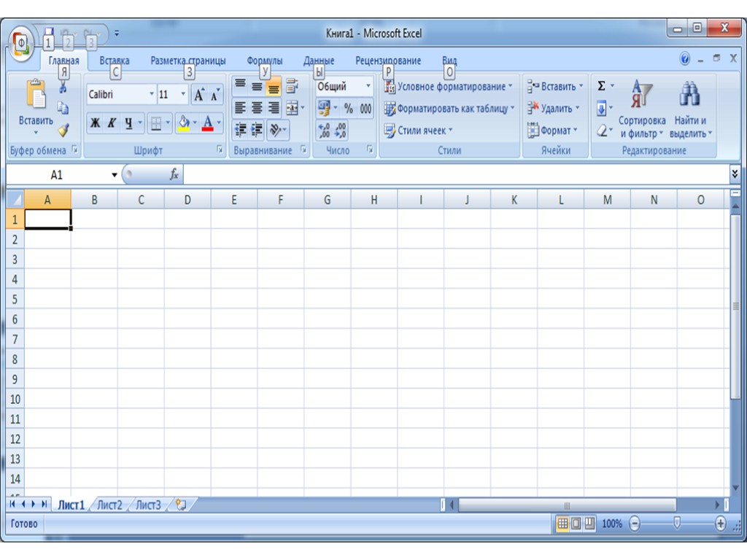The image size is (747, 560).
Task: Open Excel help question mark
Action: pos(685,59)
